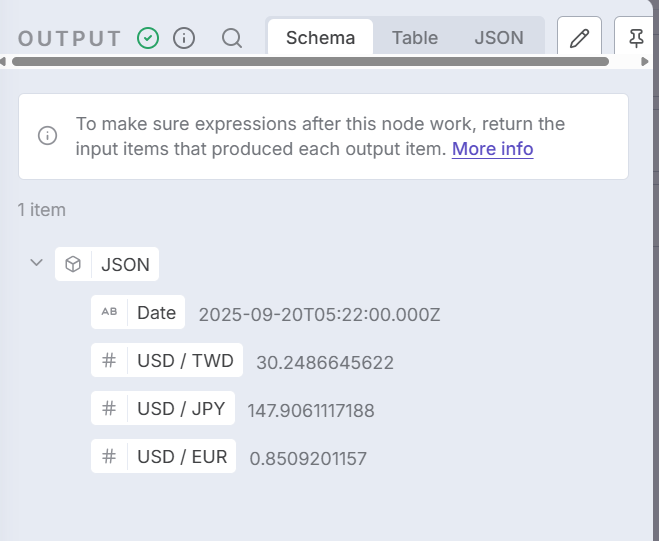Screen dimensions: 659x541
Task: Click the green success checkmark icon
Action: (148, 38)
